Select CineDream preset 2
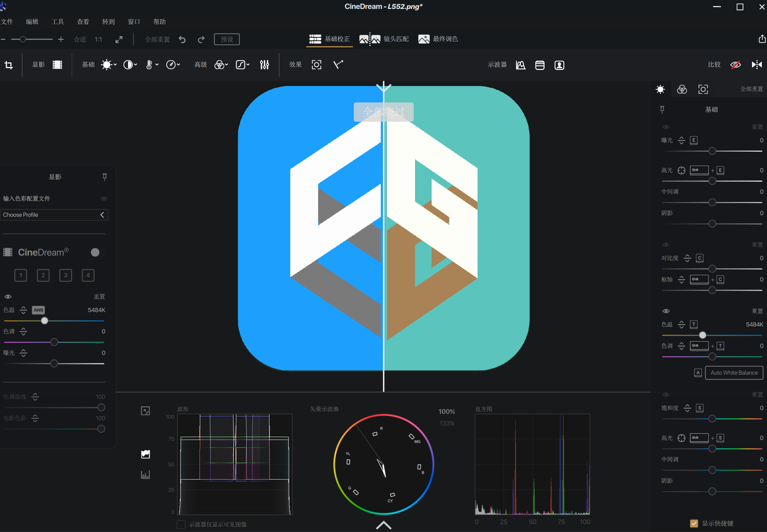Screen dimensions: 767x532 [43, 275]
